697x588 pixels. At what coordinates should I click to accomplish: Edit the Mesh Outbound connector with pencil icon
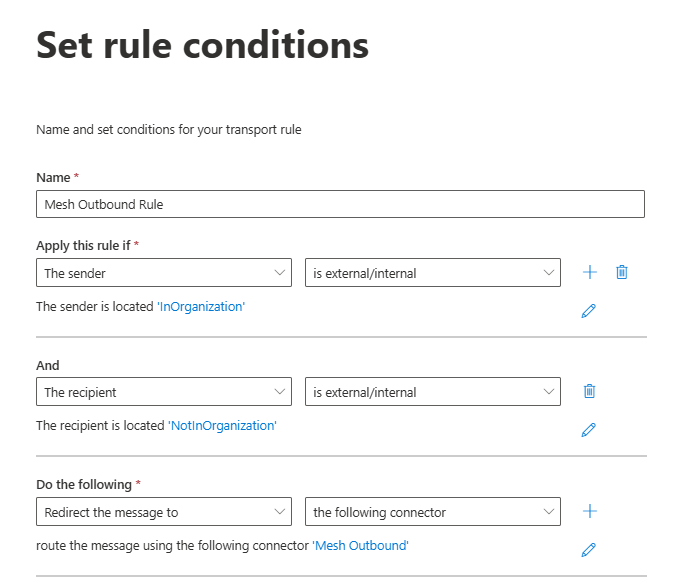pos(589,549)
